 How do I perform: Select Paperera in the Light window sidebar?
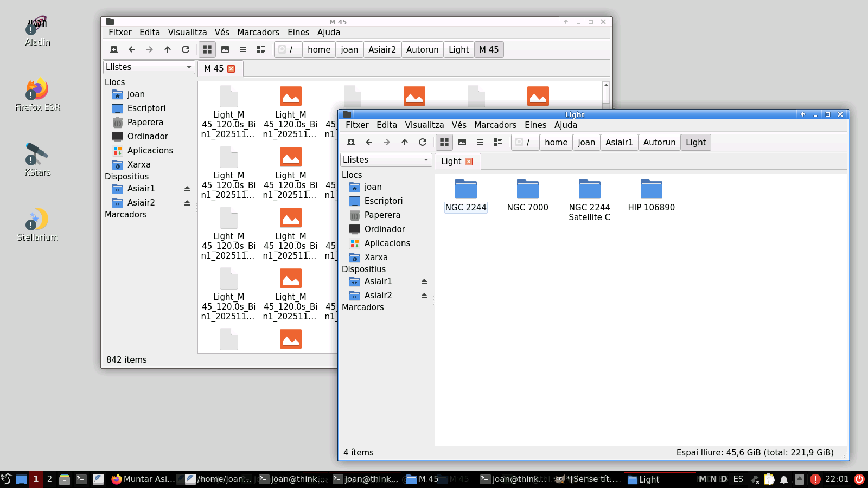pos(382,215)
